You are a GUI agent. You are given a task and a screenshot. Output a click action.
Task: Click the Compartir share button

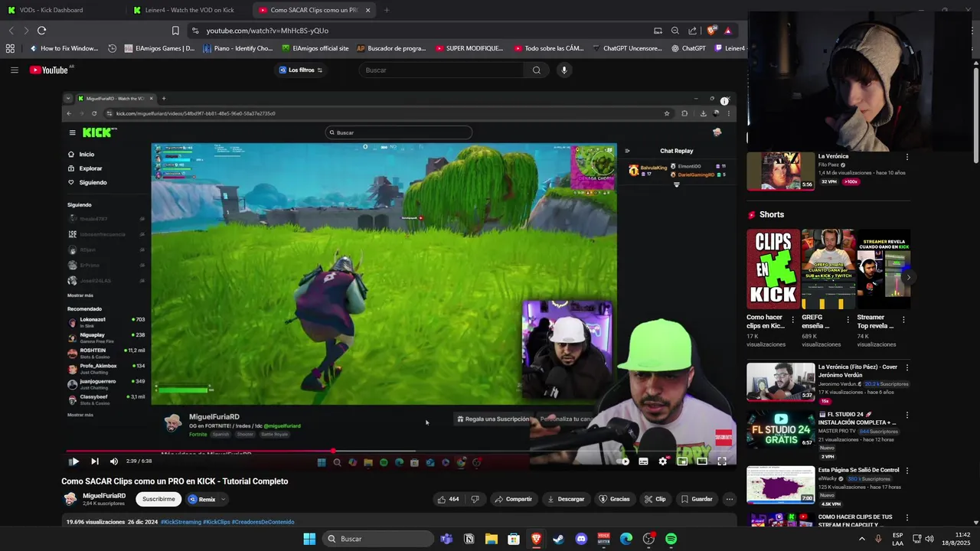point(513,499)
